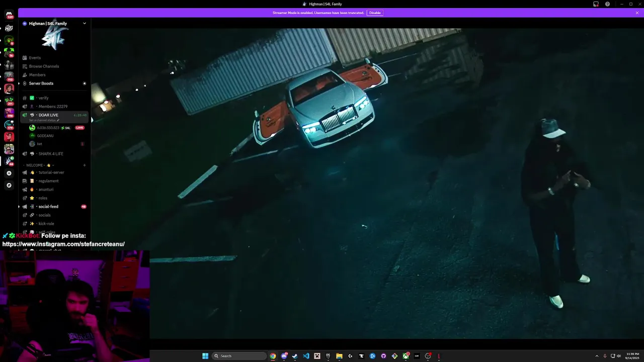Open server icon with 198 badge
The height and width of the screenshot is (362, 644).
pos(9,113)
